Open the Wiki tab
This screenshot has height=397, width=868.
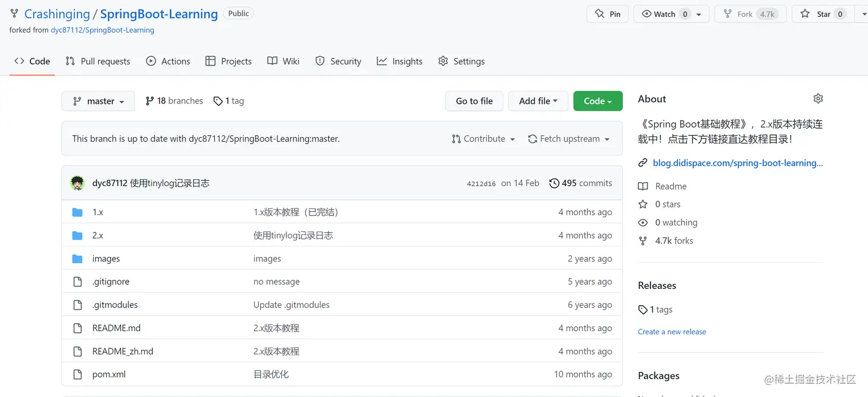(x=284, y=61)
